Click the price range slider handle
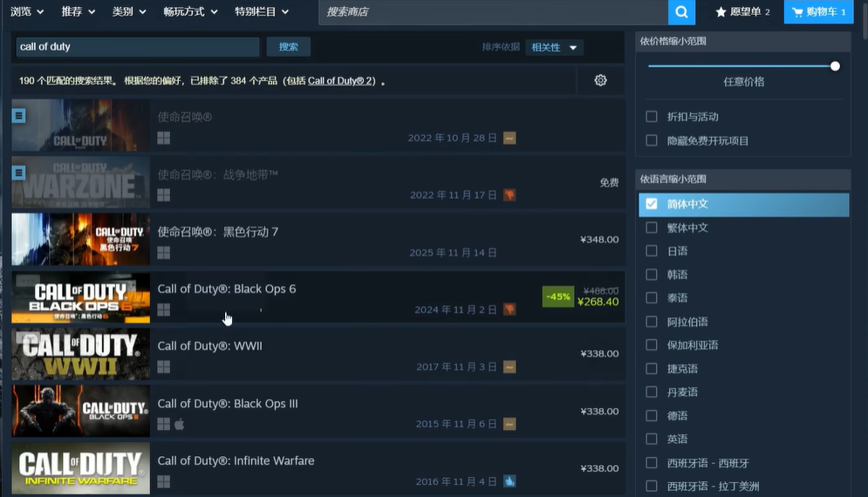868x497 pixels. point(835,66)
